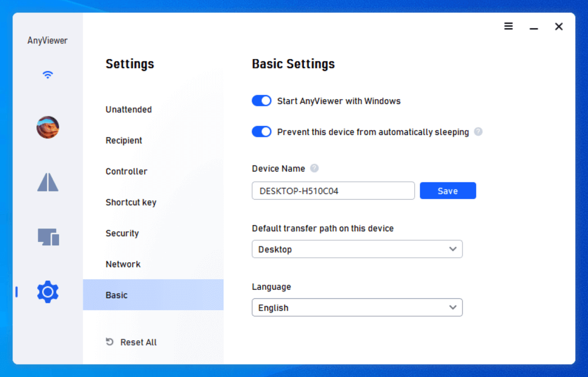Click the Basic Settings heading
The height and width of the screenshot is (377, 588).
click(293, 64)
